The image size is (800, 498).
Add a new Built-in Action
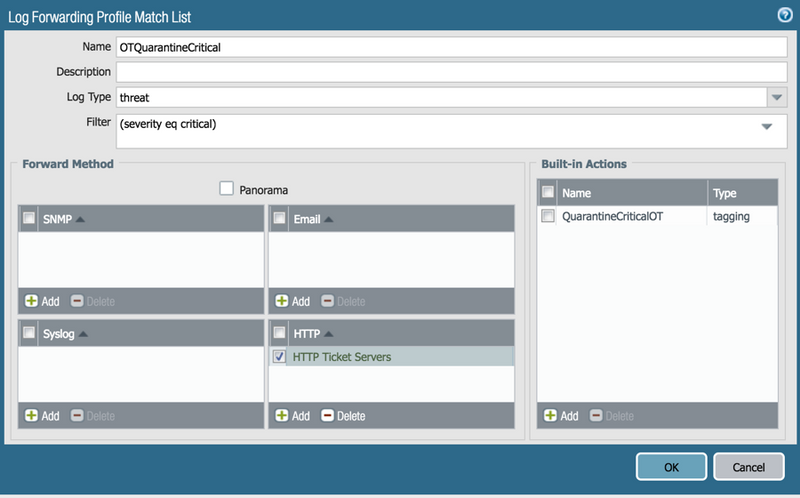click(560, 416)
